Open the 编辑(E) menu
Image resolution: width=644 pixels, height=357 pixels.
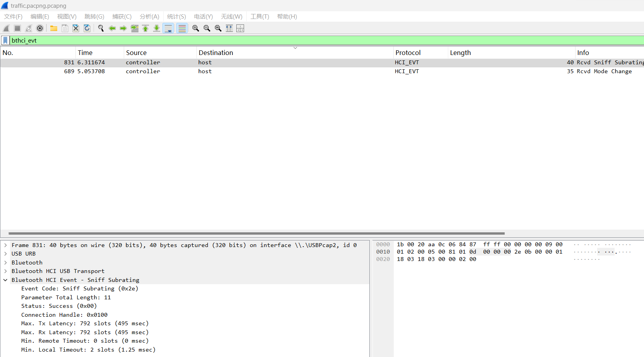coord(40,16)
